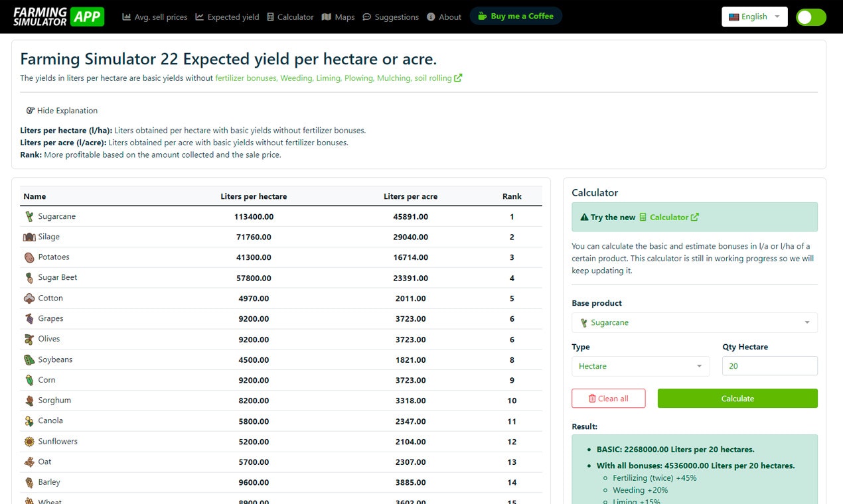
Task: Click Sugarcane value 113400.00
Action: [254, 217]
